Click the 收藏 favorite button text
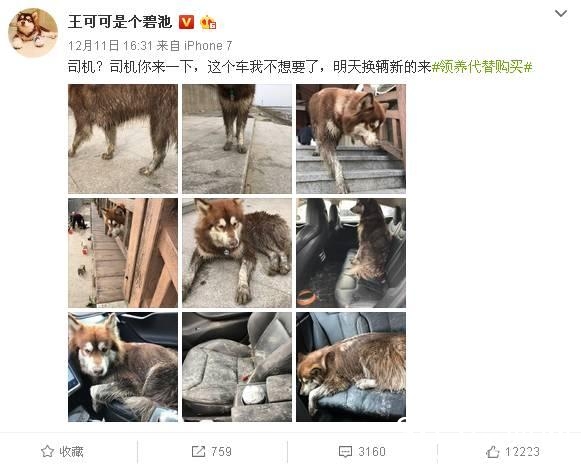 coord(71,451)
